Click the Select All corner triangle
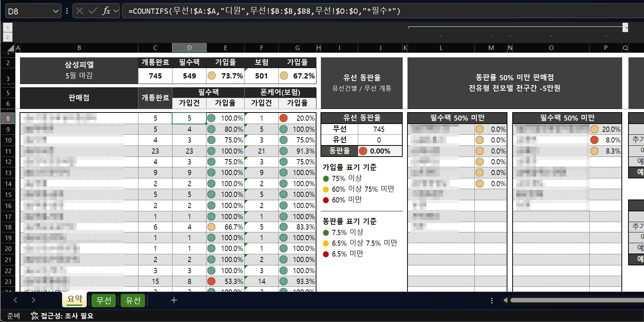This screenshot has width=644, height=322. click(x=11, y=48)
